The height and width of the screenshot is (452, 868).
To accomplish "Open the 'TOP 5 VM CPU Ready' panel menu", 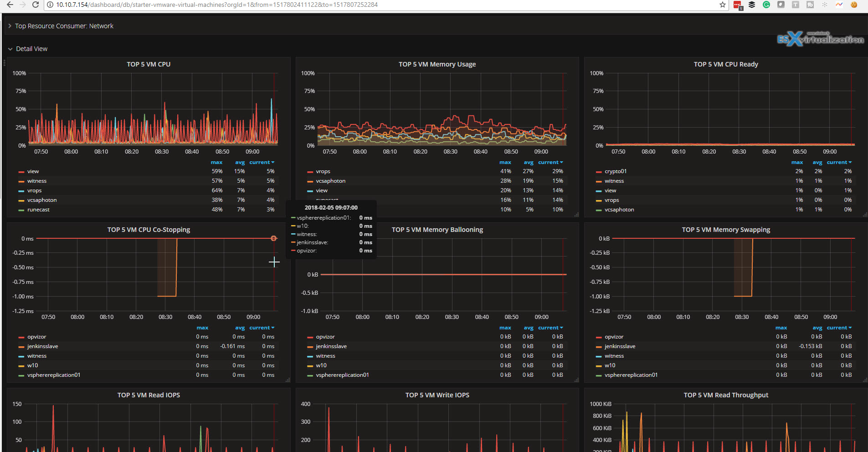I will tap(726, 64).
